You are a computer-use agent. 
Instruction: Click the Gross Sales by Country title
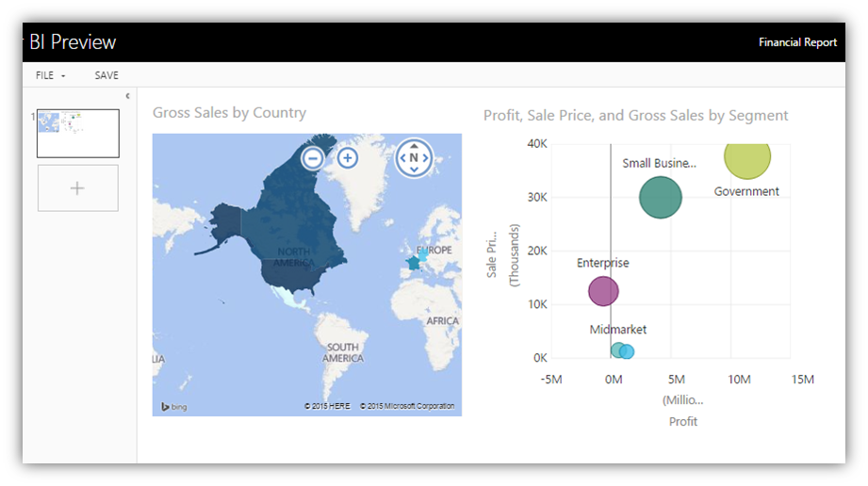(x=229, y=113)
